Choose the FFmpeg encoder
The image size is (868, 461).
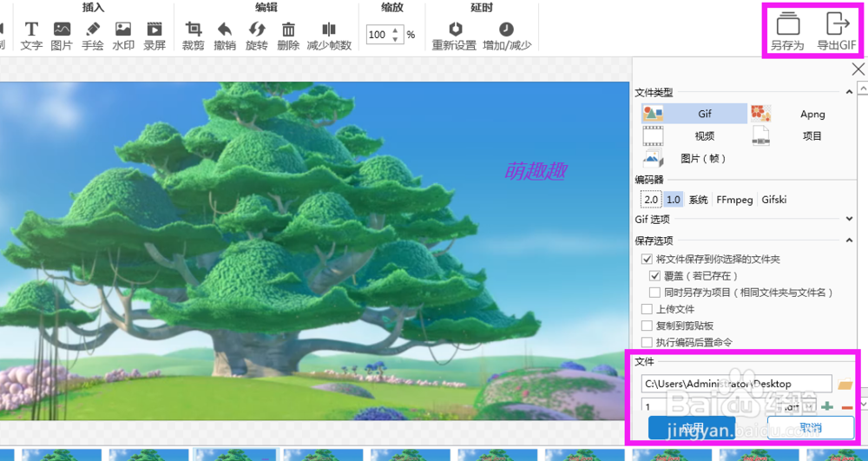(x=734, y=199)
